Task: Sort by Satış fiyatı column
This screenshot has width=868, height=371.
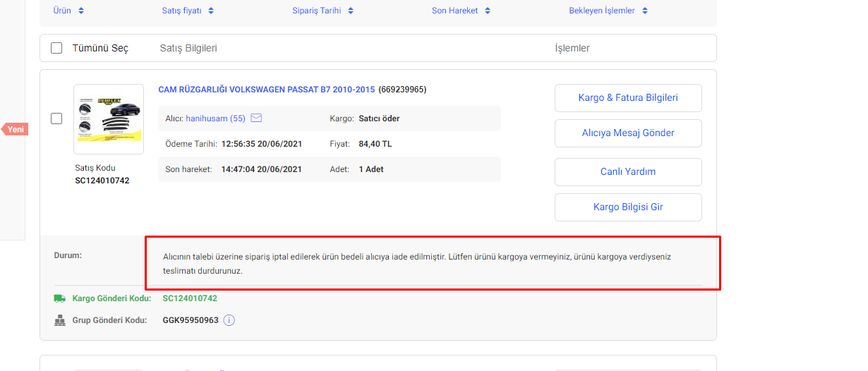Action: click(188, 11)
